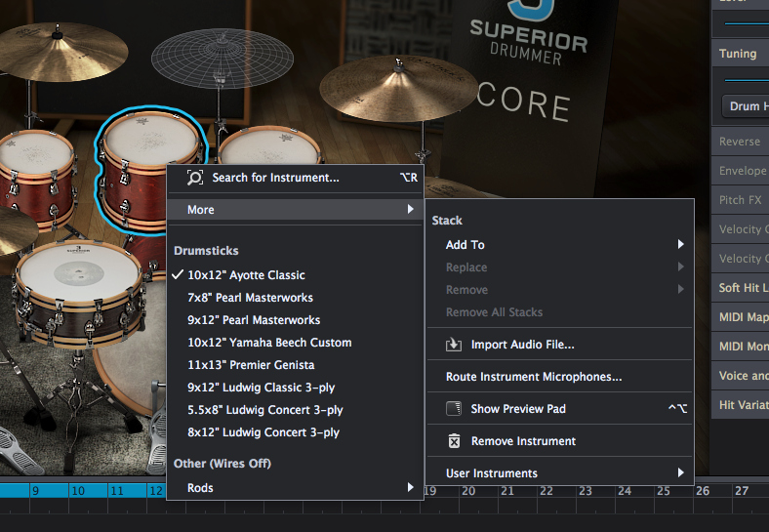
Task: Choose Remove Instrument entry
Action: pos(559,440)
